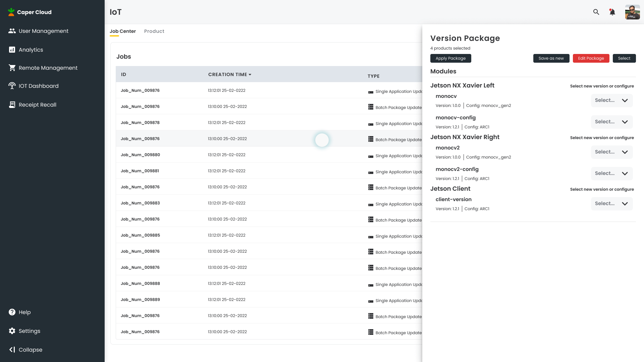644x362 pixels.
Task: Open Analytics from the sidebar
Action: click(31, 50)
